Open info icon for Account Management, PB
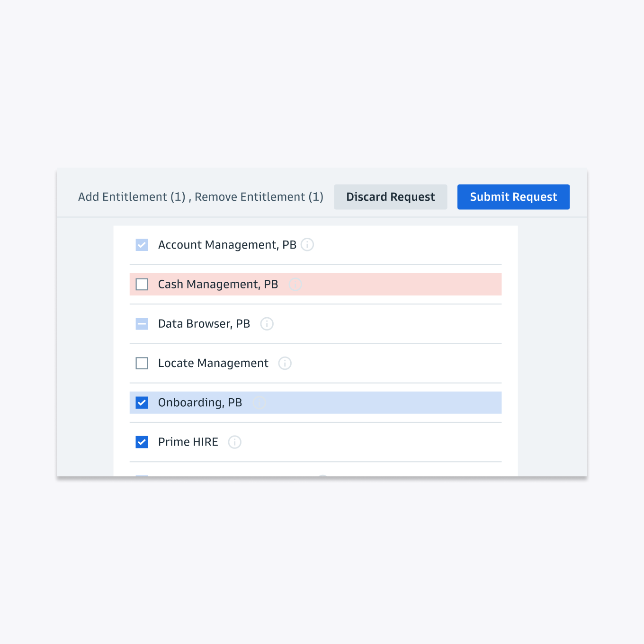Screen dimensions: 644x644 pyautogui.click(x=307, y=245)
